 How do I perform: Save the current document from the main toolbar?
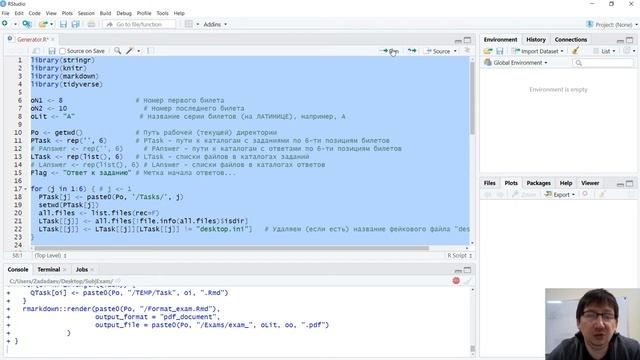63,24
